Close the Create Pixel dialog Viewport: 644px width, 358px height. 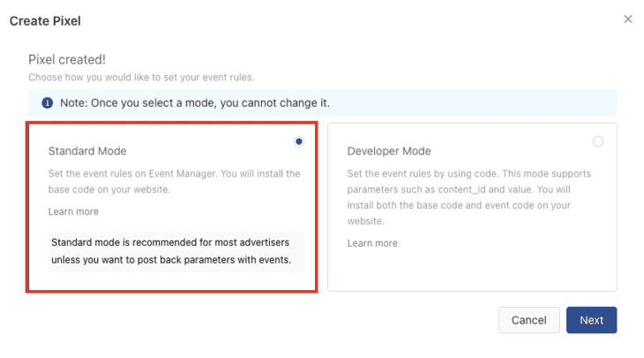coord(627,19)
